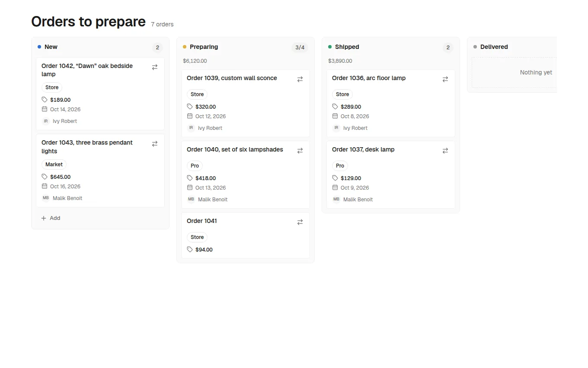The width and height of the screenshot is (588, 368).
Task: Click the 3/4 limit badge in Preparing
Action: [x=300, y=48]
